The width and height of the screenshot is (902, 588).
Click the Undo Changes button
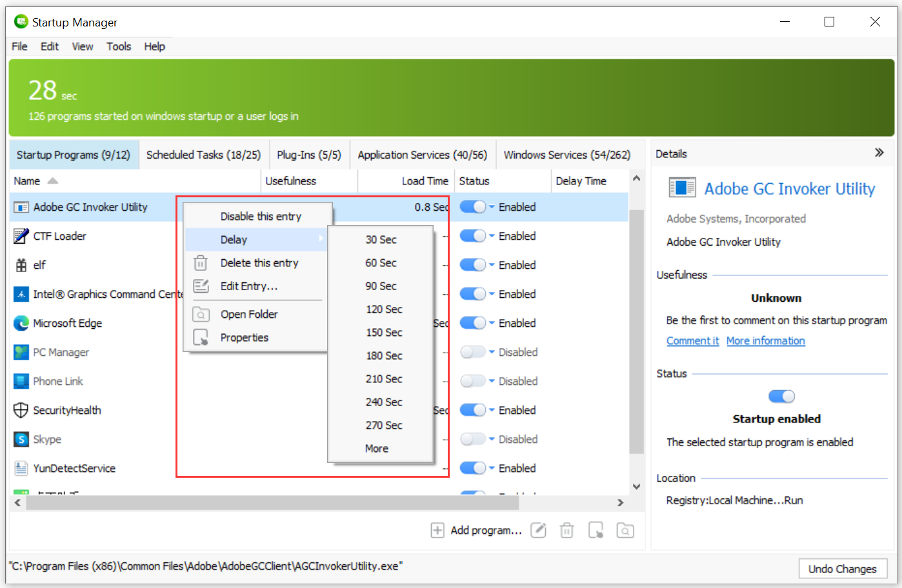(843, 569)
